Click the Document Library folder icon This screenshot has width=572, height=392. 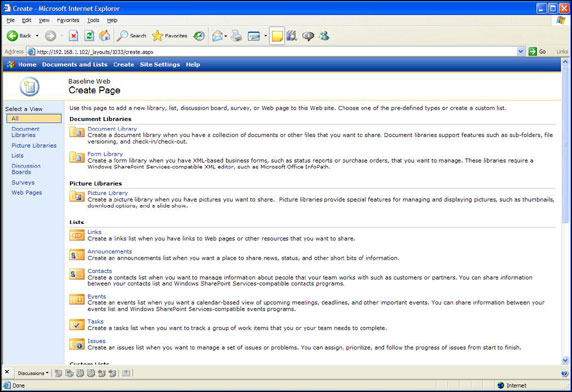(77, 132)
